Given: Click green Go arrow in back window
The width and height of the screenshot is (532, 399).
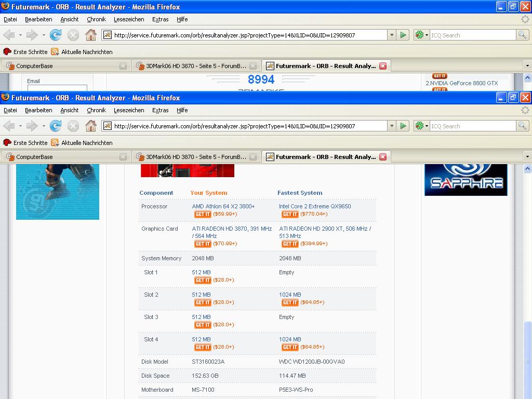Looking at the screenshot, I should [x=403, y=35].
